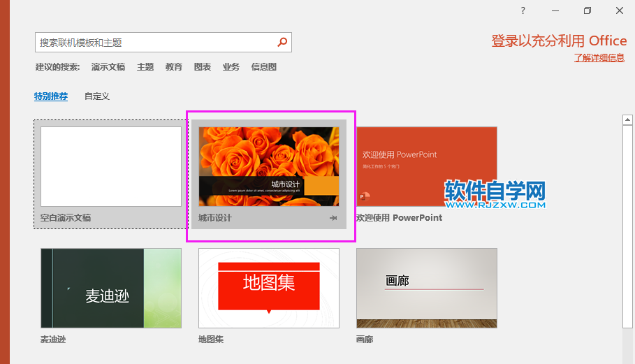The width and height of the screenshot is (635, 364).
Task: Click the search magnifier icon
Action: tap(282, 42)
